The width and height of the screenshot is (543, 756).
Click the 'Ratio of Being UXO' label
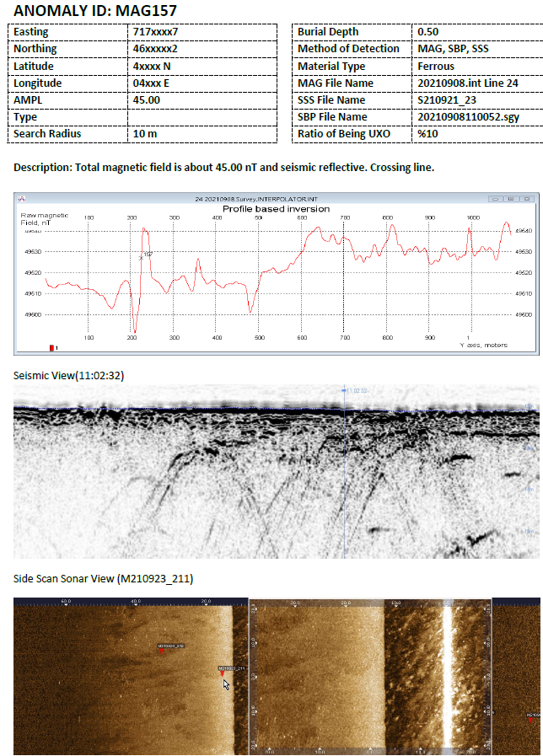(x=344, y=133)
